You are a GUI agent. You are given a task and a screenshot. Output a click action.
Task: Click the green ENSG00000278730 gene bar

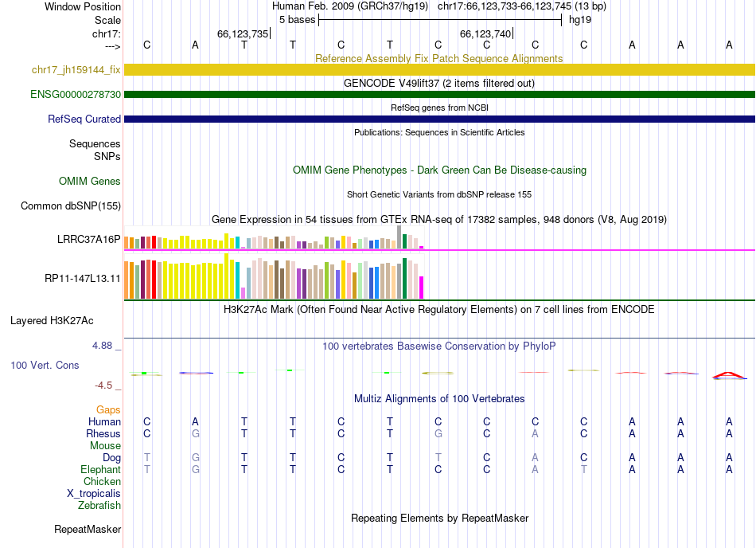point(439,94)
